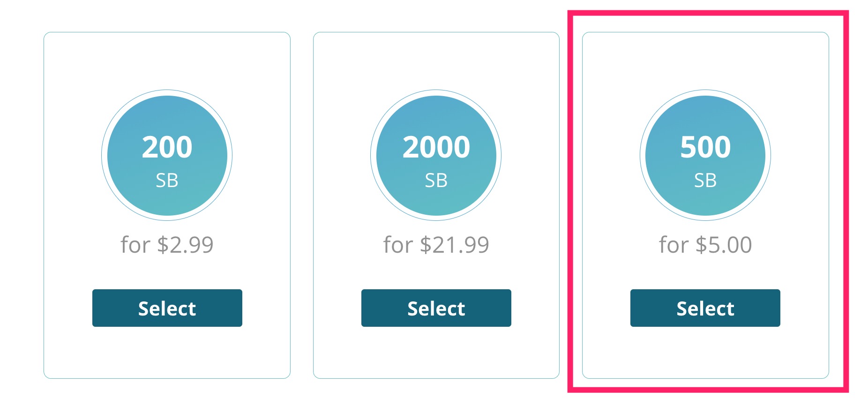This screenshot has width=868, height=406.
Task: Click the SB label under 200
Action: coord(167,181)
